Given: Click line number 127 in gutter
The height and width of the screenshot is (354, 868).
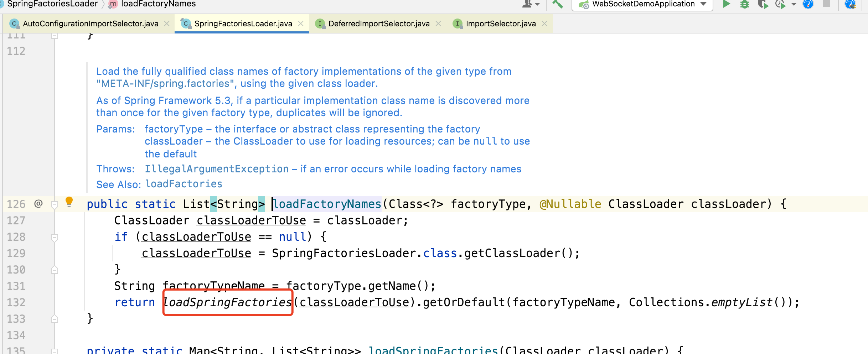Looking at the screenshot, I should 16,220.
